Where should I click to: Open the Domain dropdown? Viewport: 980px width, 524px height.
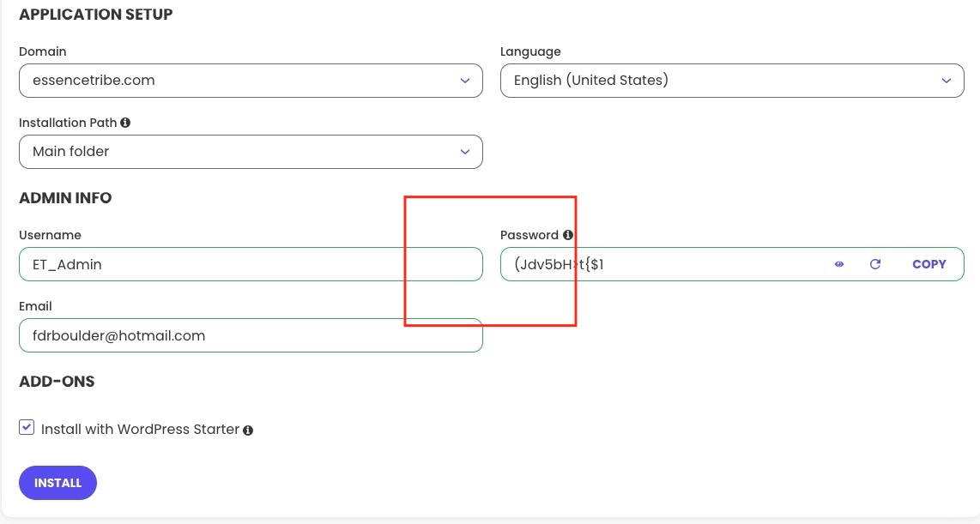tap(251, 81)
